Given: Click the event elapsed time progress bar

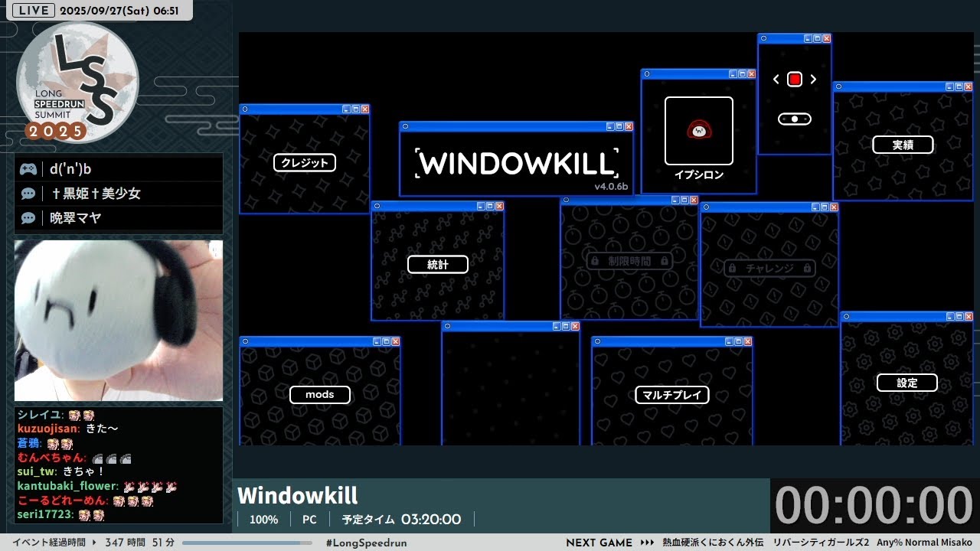Looking at the screenshot, I should 248,543.
